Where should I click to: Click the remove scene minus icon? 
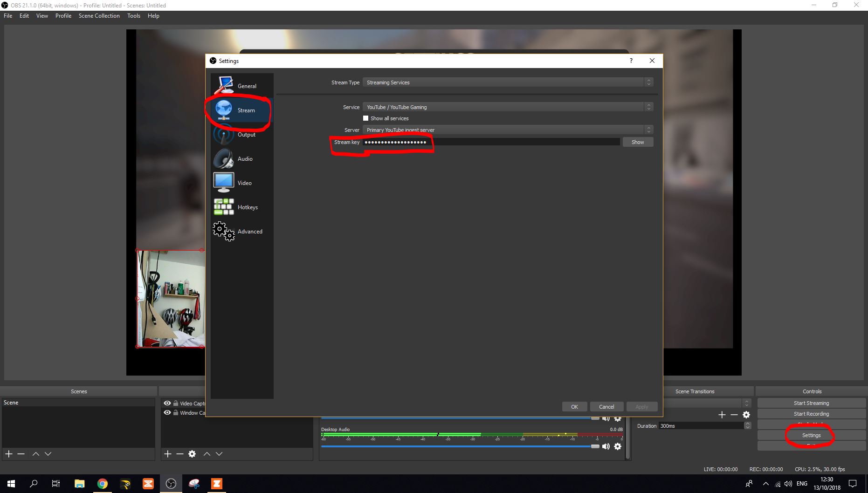pyautogui.click(x=21, y=454)
